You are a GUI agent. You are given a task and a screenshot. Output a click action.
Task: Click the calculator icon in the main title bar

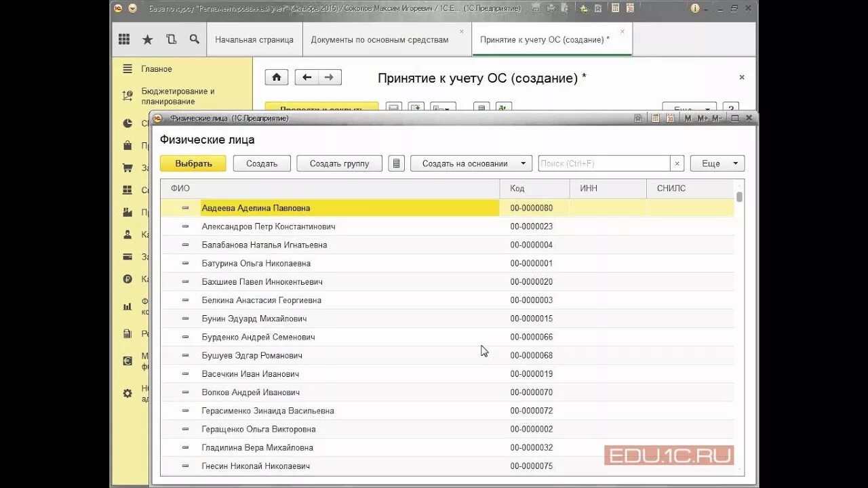tap(615, 8)
